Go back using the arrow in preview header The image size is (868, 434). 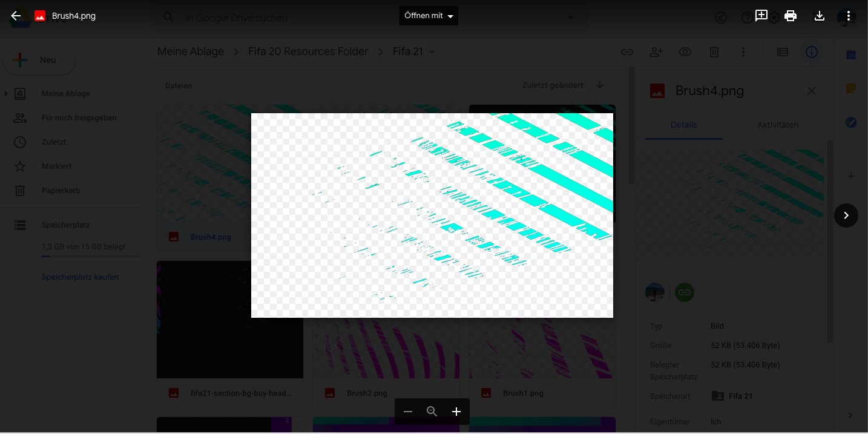(16, 16)
